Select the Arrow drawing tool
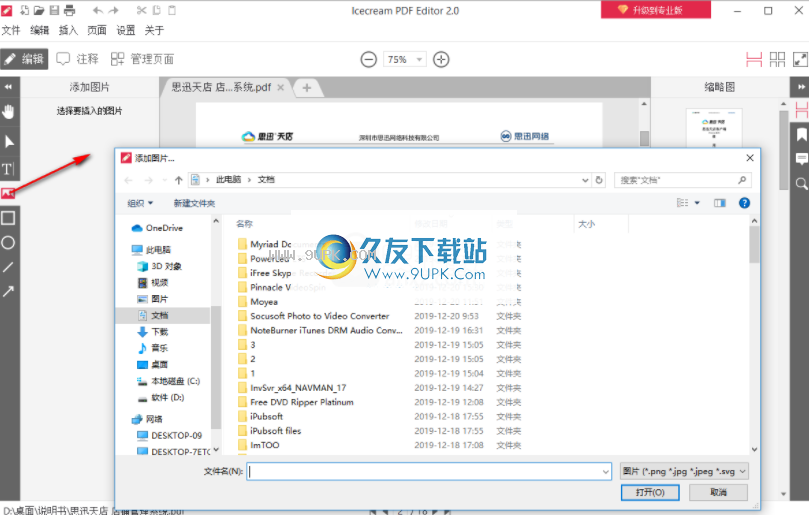Image resolution: width=809 pixels, height=515 pixels. pos(8,291)
